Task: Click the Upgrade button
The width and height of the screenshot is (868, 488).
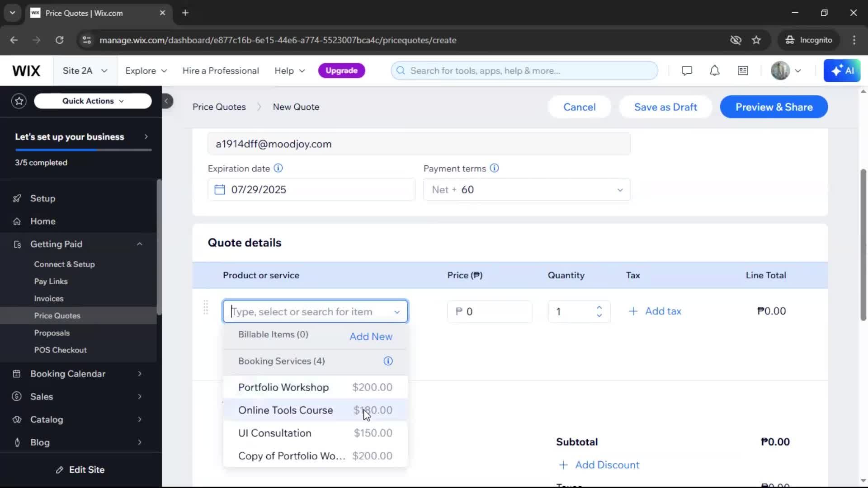Action: point(341,70)
